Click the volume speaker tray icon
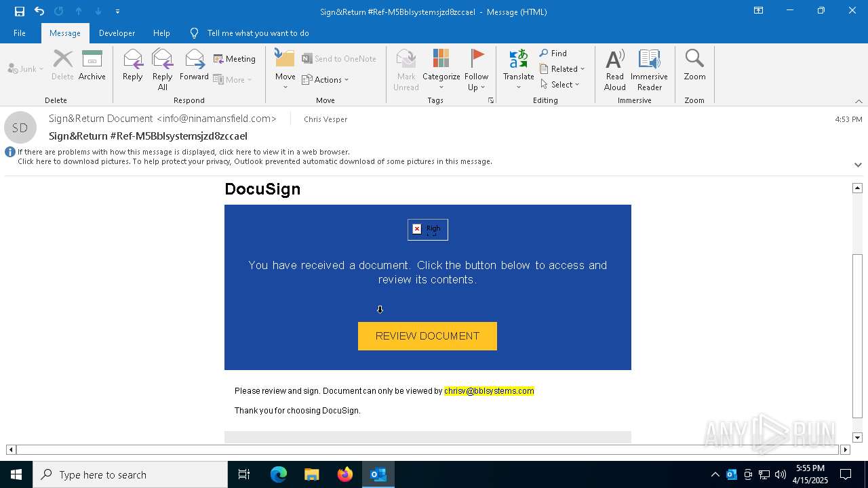The width and height of the screenshot is (868, 488). (x=781, y=474)
